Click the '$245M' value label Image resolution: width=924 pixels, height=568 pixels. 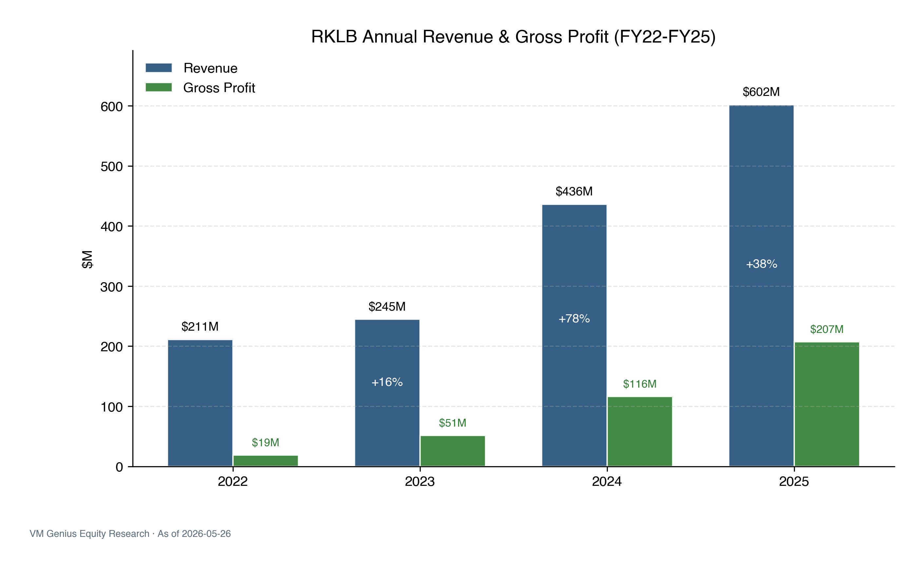click(x=387, y=306)
